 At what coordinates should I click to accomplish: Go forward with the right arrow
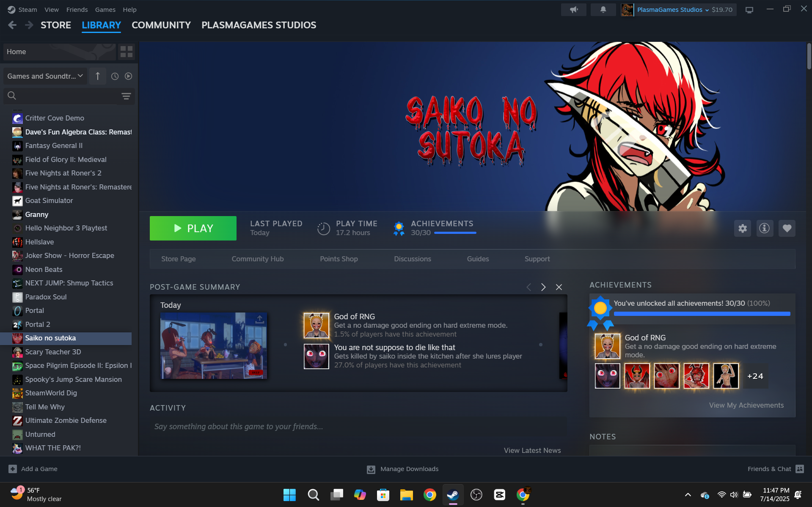tap(29, 25)
